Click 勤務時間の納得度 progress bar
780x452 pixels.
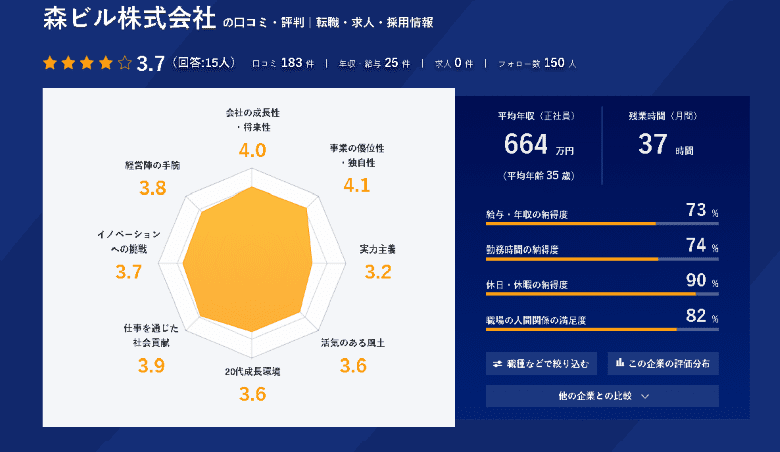point(602,259)
